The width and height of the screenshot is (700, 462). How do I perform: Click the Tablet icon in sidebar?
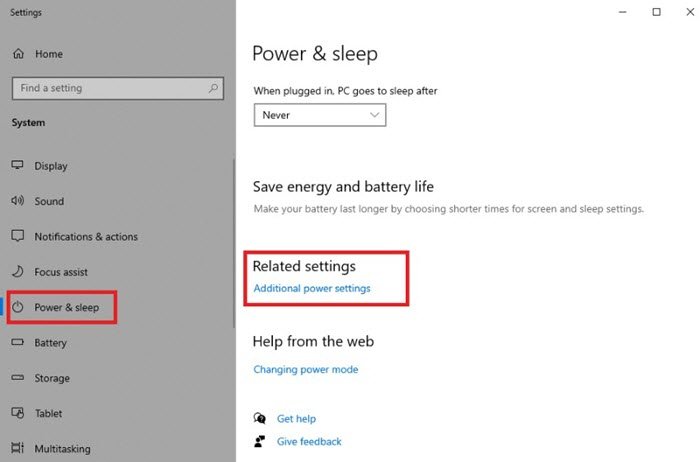[17, 413]
